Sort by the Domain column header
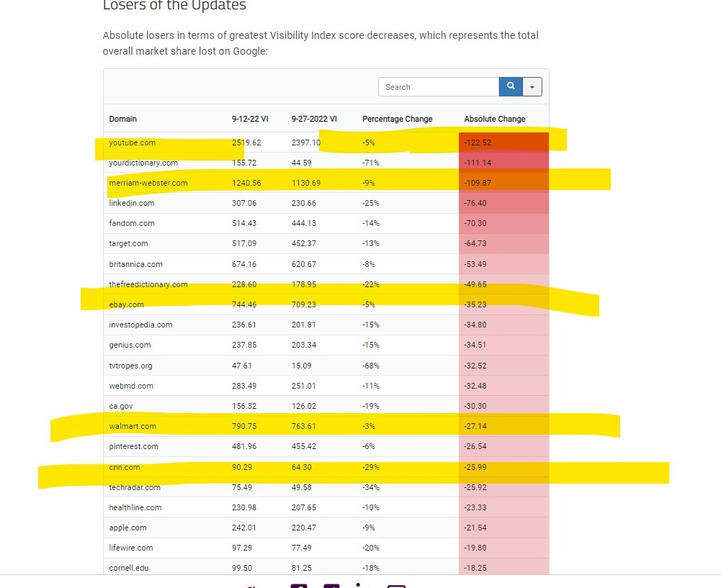Screen dimensions: 721x588 point(122,119)
